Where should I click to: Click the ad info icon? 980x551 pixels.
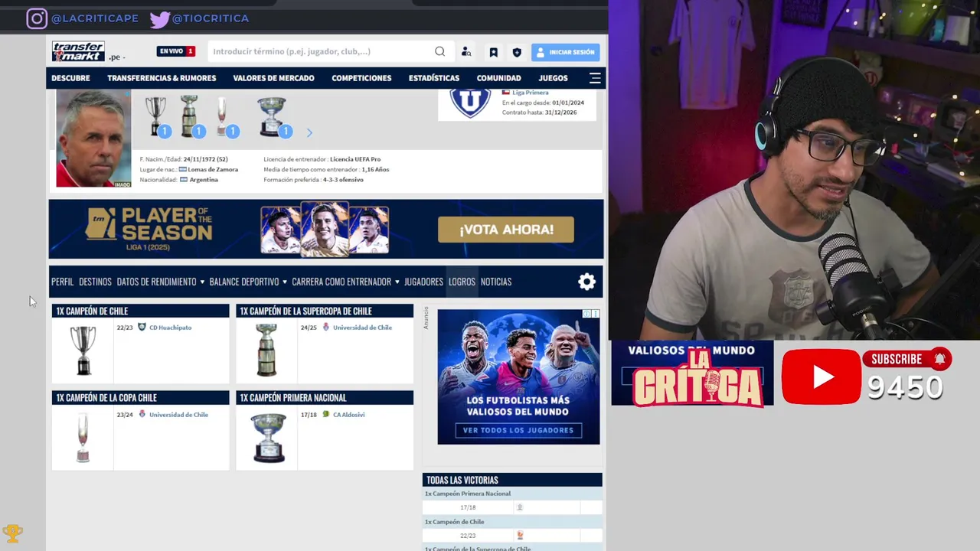click(587, 314)
